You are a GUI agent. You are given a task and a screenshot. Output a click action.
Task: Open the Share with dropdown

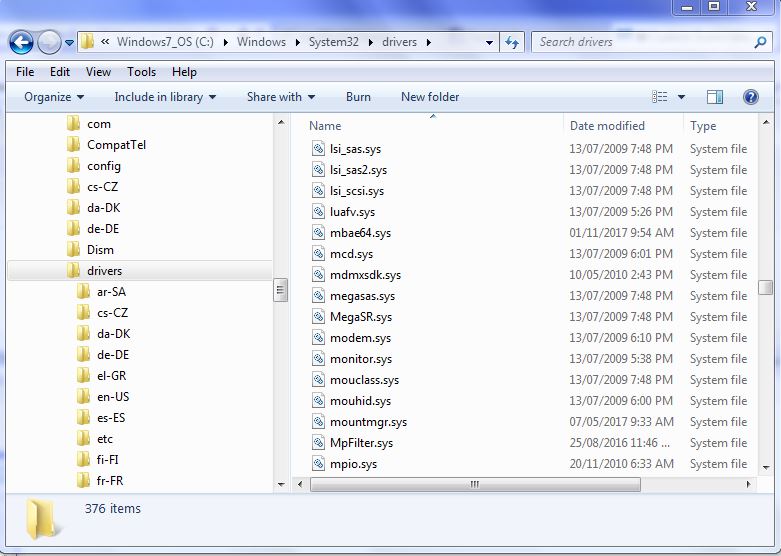pyautogui.click(x=281, y=97)
